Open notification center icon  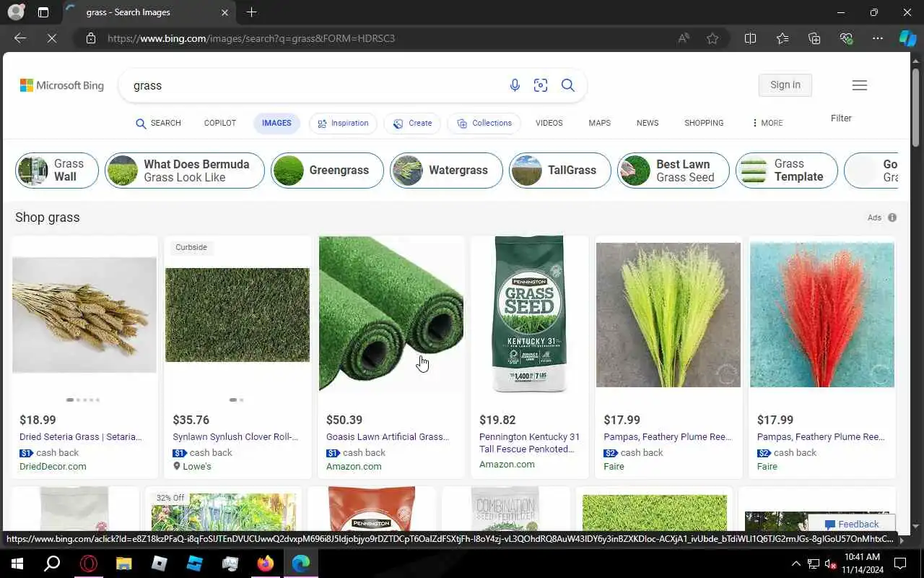(900, 564)
